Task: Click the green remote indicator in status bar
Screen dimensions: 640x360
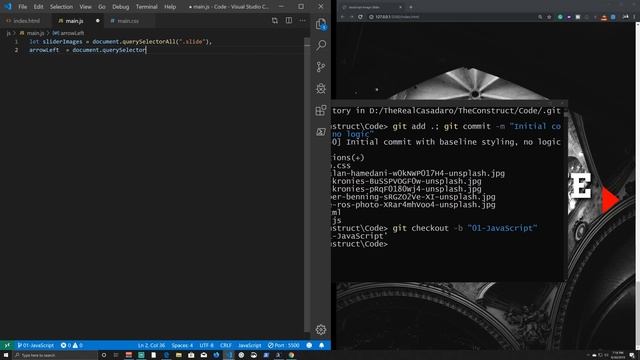Action: click(7, 345)
